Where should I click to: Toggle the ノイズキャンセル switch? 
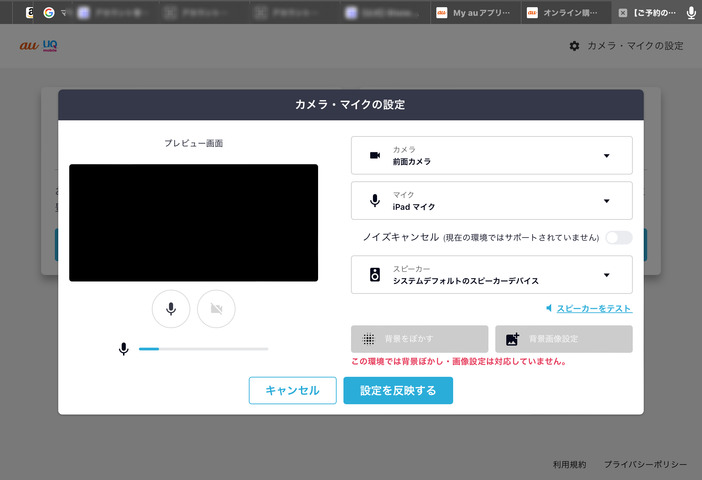point(618,237)
